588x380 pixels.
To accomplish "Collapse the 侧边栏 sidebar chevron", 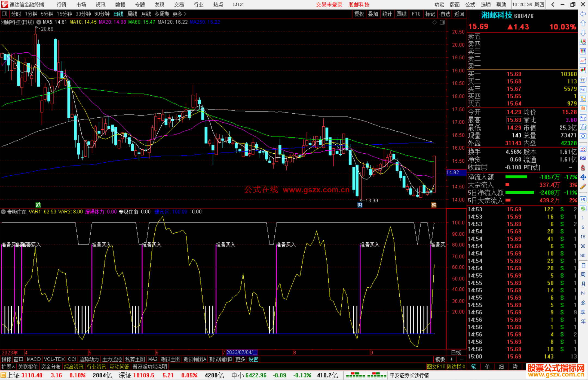I will (x=464, y=367).
